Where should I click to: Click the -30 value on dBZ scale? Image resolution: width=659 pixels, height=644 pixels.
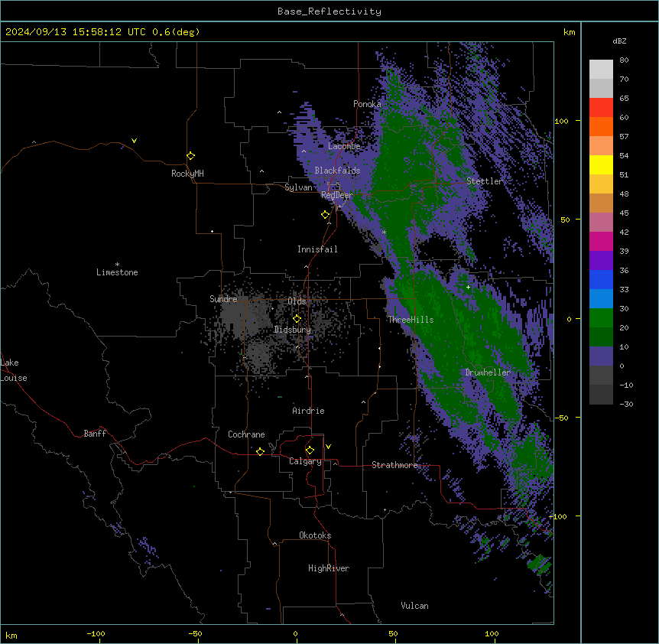click(626, 404)
